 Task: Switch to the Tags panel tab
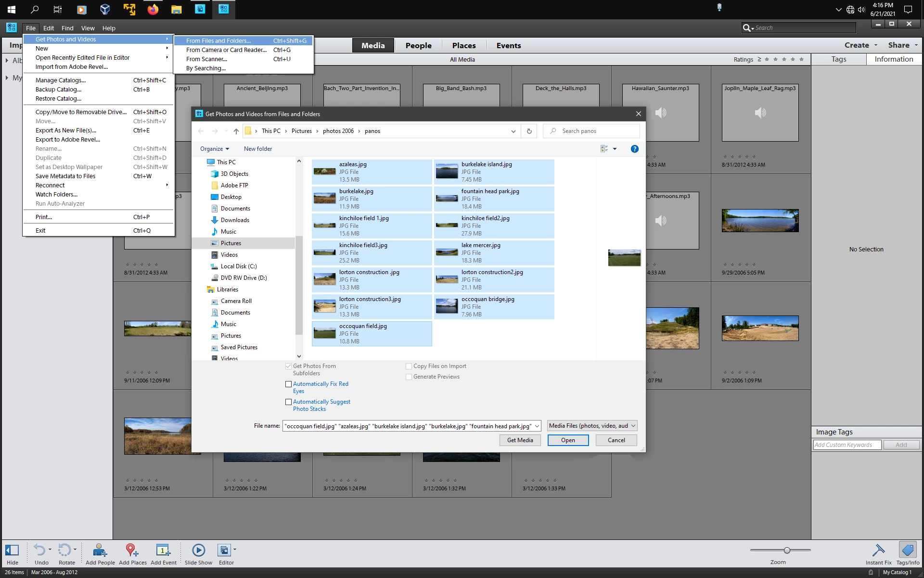pyautogui.click(x=839, y=59)
